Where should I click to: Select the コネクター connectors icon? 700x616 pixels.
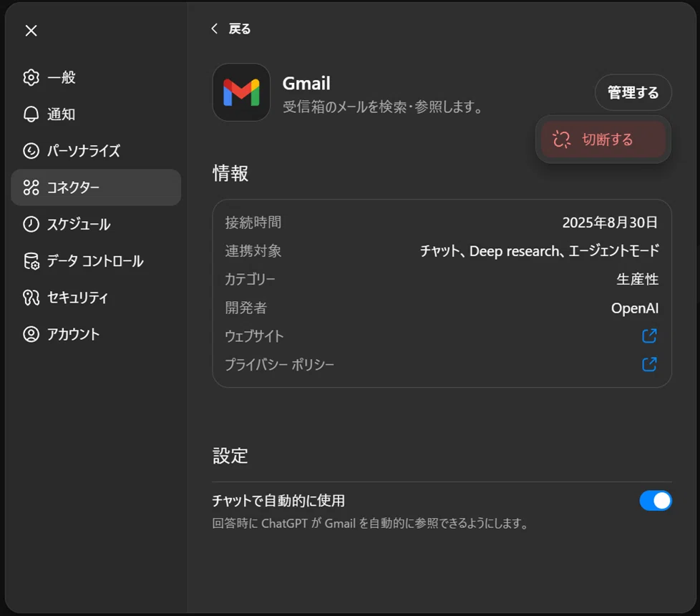[x=31, y=187]
